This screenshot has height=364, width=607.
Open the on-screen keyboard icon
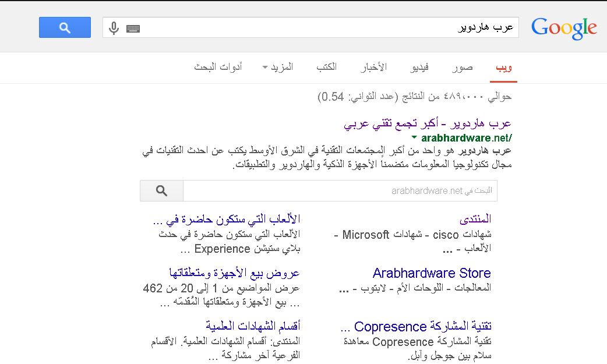coord(133,29)
